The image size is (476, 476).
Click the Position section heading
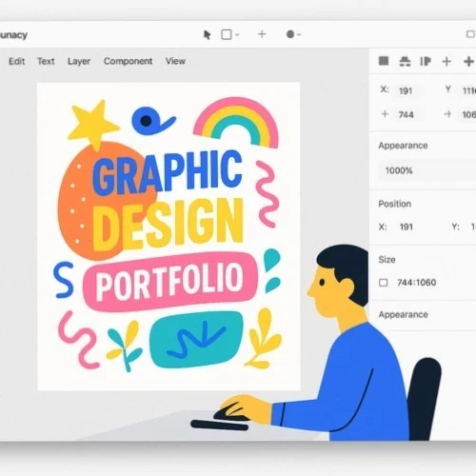click(x=395, y=204)
